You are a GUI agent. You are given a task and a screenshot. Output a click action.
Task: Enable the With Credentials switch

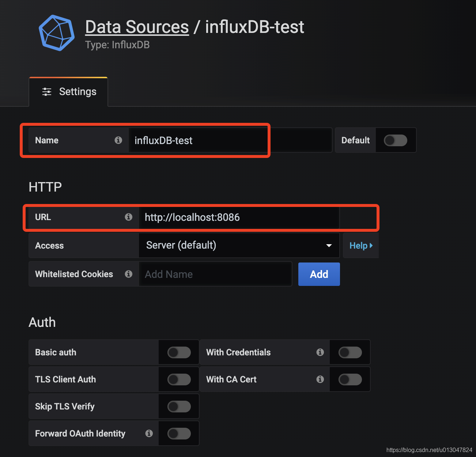[x=350, y=352]
